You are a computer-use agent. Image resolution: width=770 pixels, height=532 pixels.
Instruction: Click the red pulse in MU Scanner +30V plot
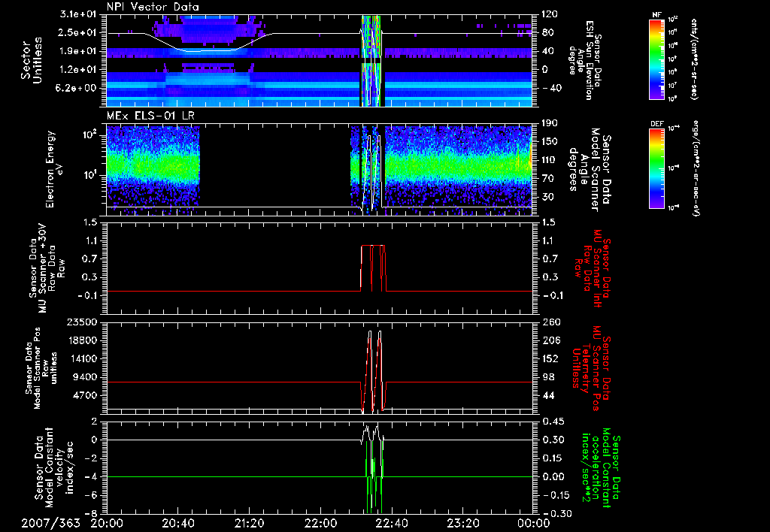[373, 268]
